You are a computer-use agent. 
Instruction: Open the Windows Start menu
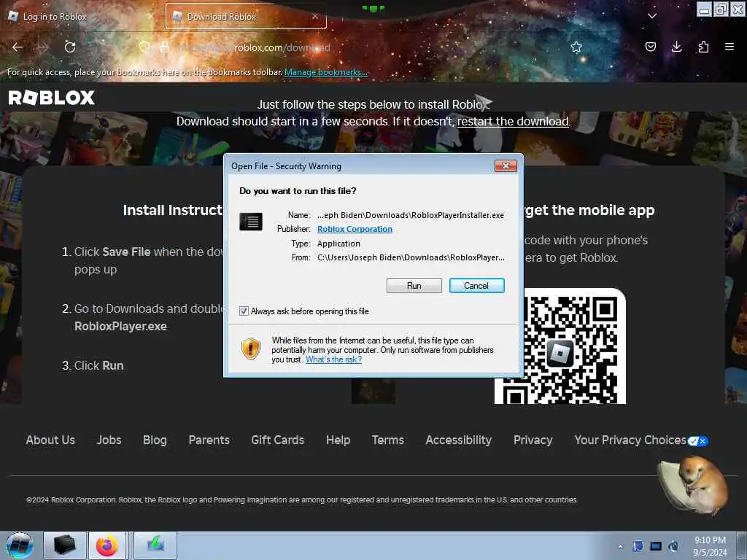click(x=20, y=545)
